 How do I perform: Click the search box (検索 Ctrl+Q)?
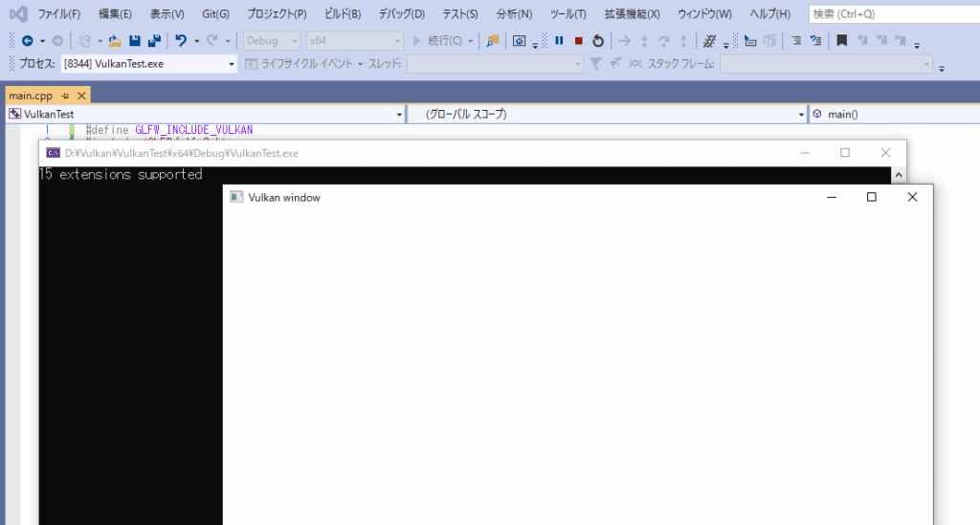tap(895, 13)
